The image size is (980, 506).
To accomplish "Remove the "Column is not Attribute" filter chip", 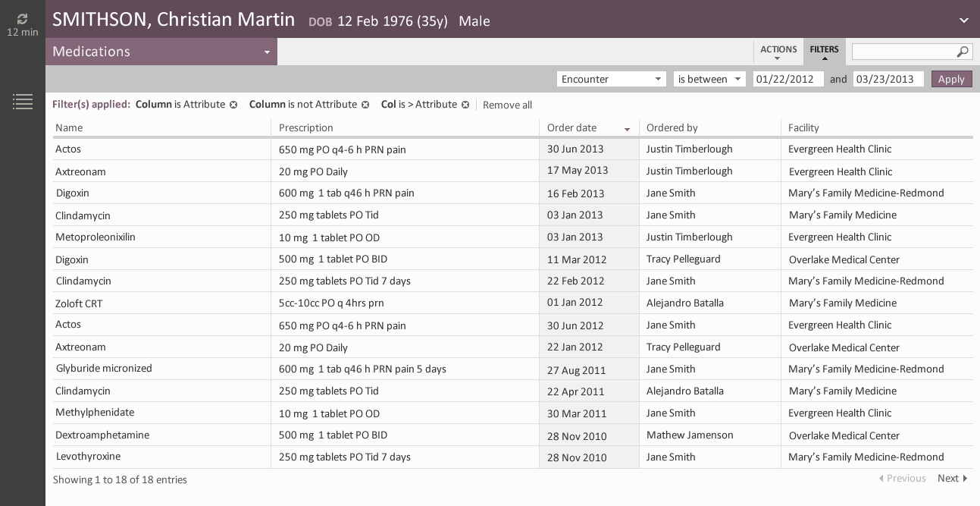I will [365, 105].
